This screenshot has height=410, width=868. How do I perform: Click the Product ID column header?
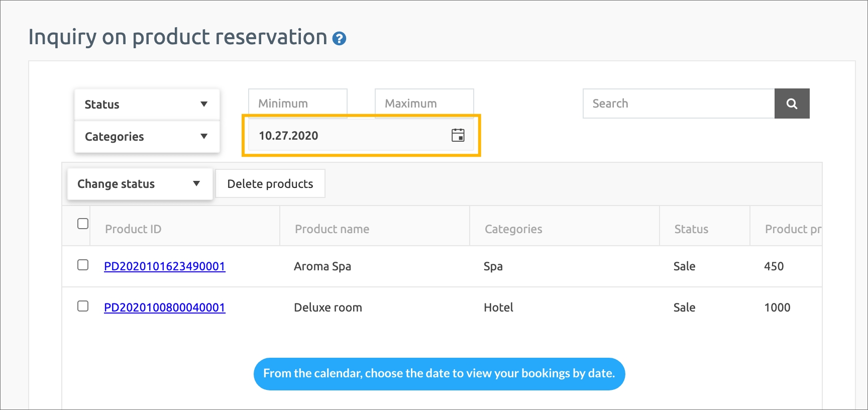tap(133, 229)
